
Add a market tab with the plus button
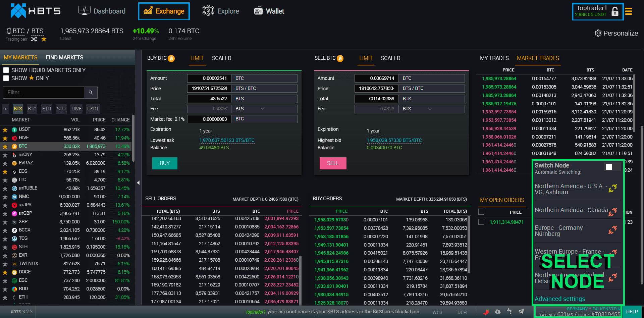coord(5,109)
